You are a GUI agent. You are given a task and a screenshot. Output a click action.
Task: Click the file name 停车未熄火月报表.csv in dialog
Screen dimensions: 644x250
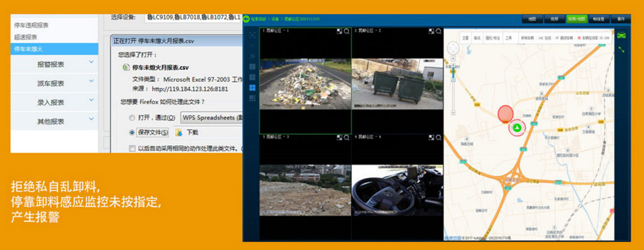tap(160, 67)
